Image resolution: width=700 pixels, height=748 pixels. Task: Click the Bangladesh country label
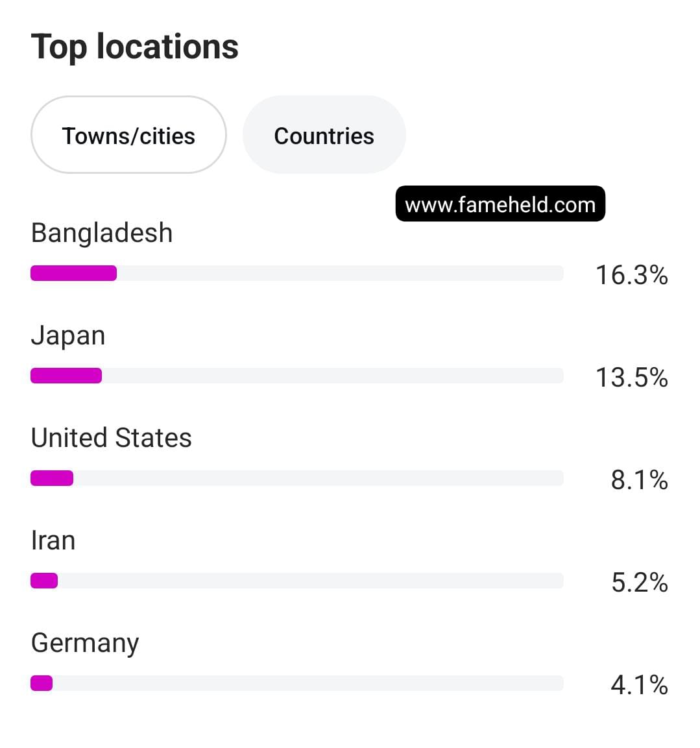(x=102, y=233)
